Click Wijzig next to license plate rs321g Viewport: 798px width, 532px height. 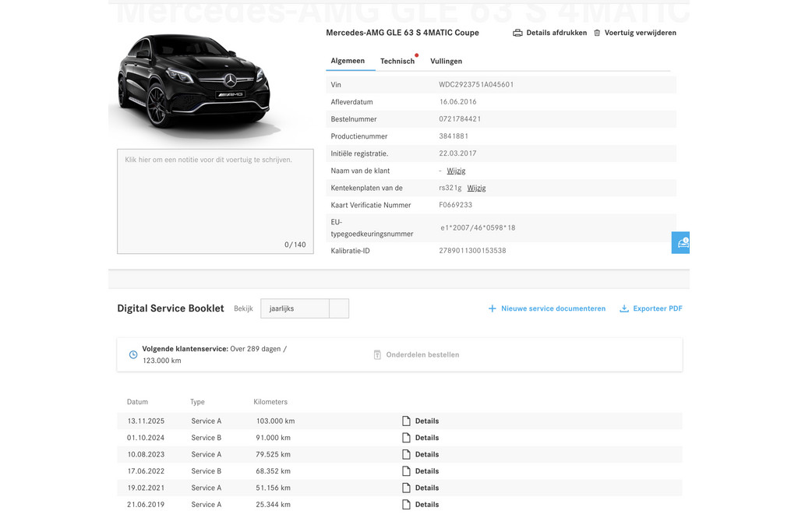476,188
